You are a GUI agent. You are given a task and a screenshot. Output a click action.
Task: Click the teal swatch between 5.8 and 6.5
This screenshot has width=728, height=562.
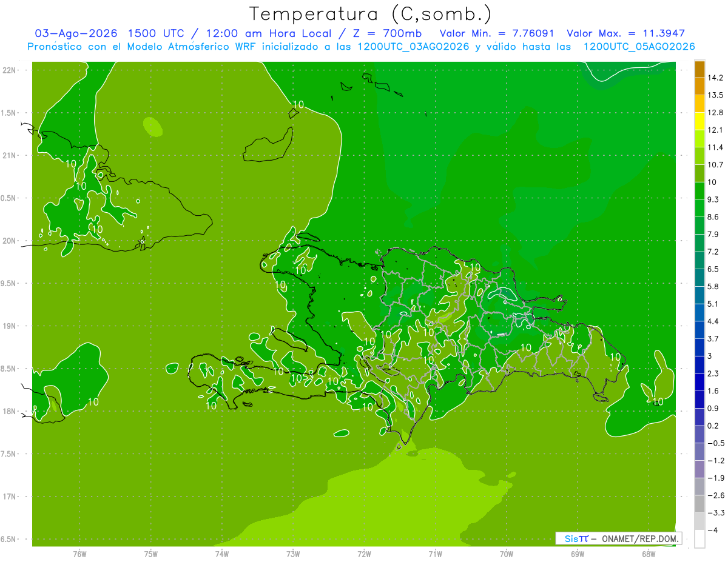tap(699, 278)
